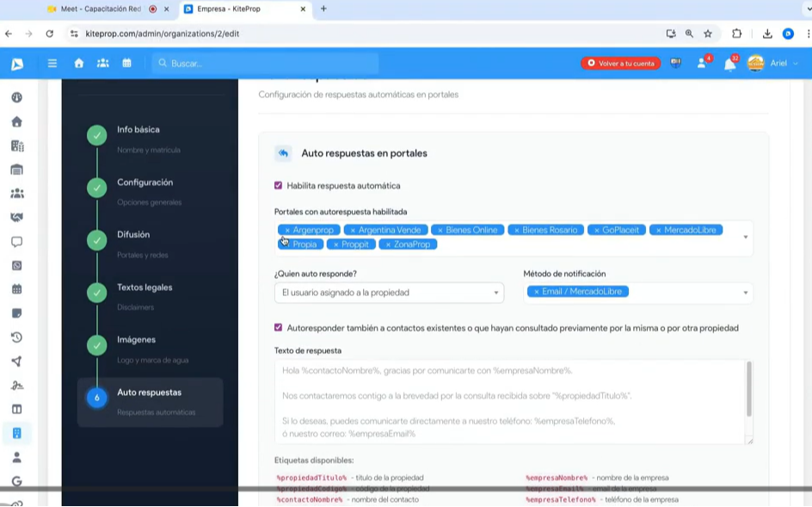Remove Argenprop tag from portals
This screenshot has height=507, width=812.
pyautogui.click(x=287, y=230)
